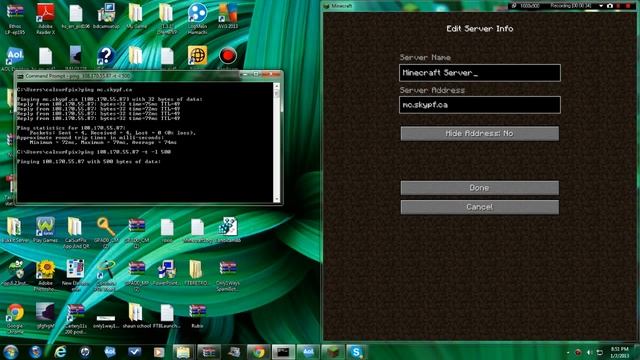This screenshot has height=360, width=640.
Task: Open the Google Chrome desktop shortcut
Action: pos(15,318)
